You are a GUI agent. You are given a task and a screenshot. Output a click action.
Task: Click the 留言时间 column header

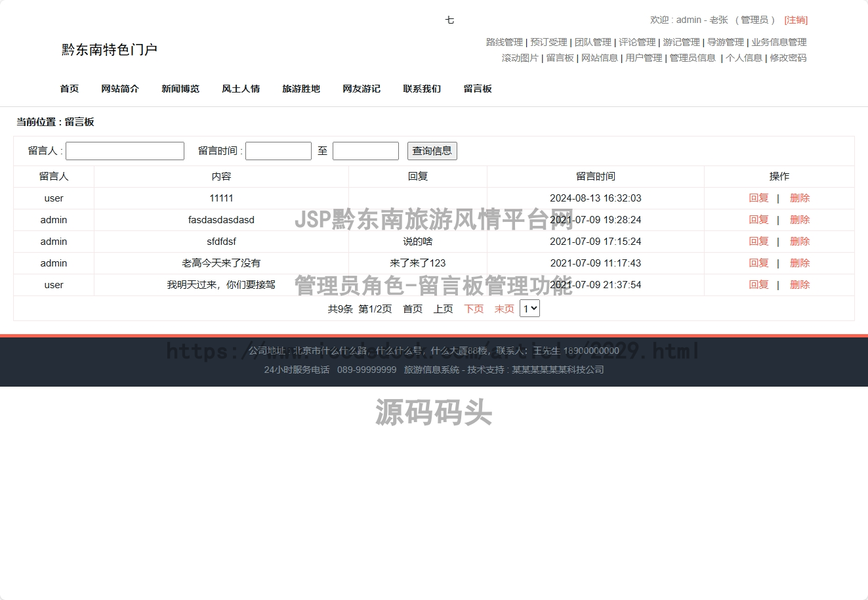coord(596,177)
